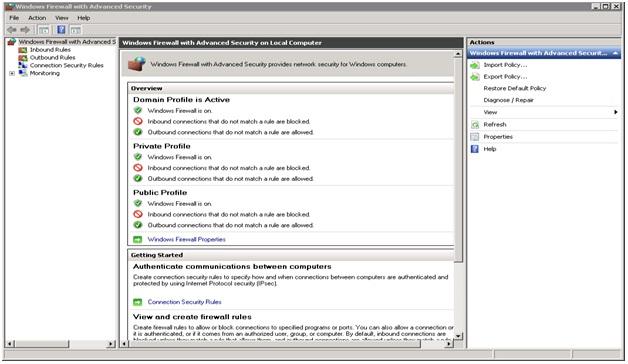Open the Connection Security Rules link
This screenshot has height=364, width=628.
184,302
